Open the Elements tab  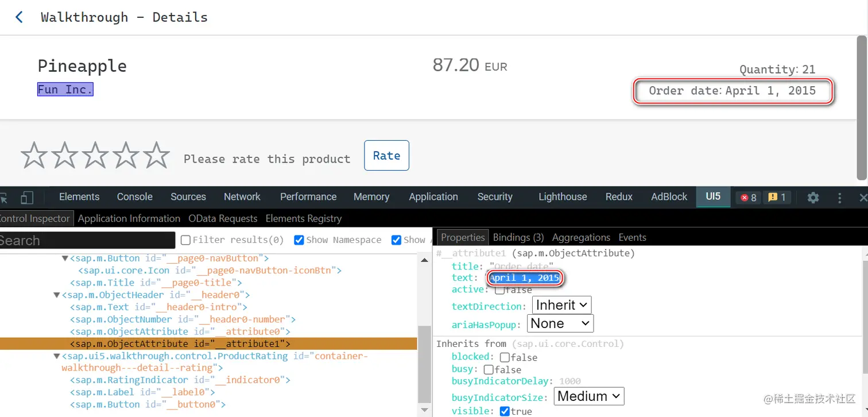coord(79,196)
